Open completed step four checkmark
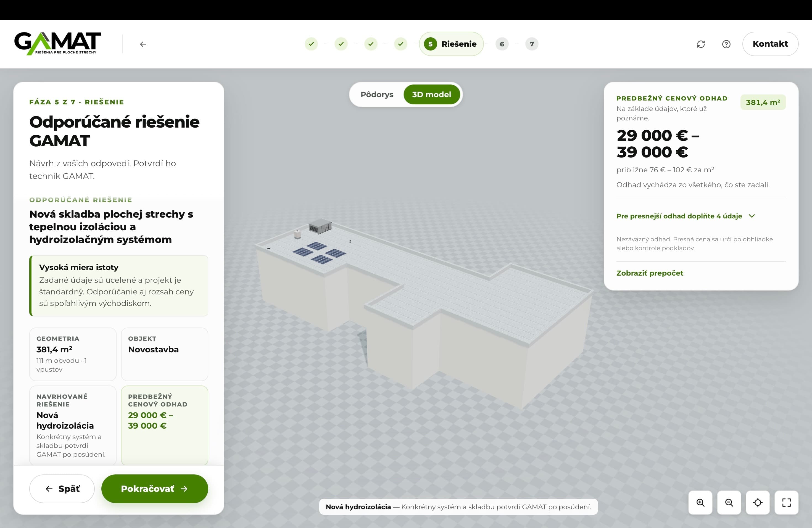Viewport: 812px width, 528px height. (x=400, y=44)
